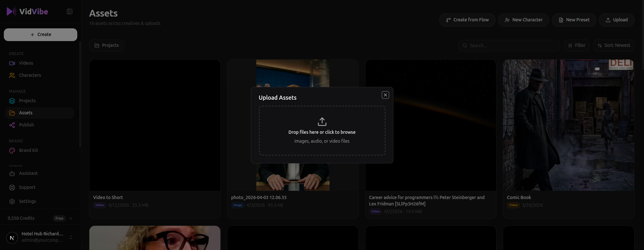The width and height of the screenshot is (644, 250).
Task: Open the Projects folder filter button
Action: coord(107,45)
